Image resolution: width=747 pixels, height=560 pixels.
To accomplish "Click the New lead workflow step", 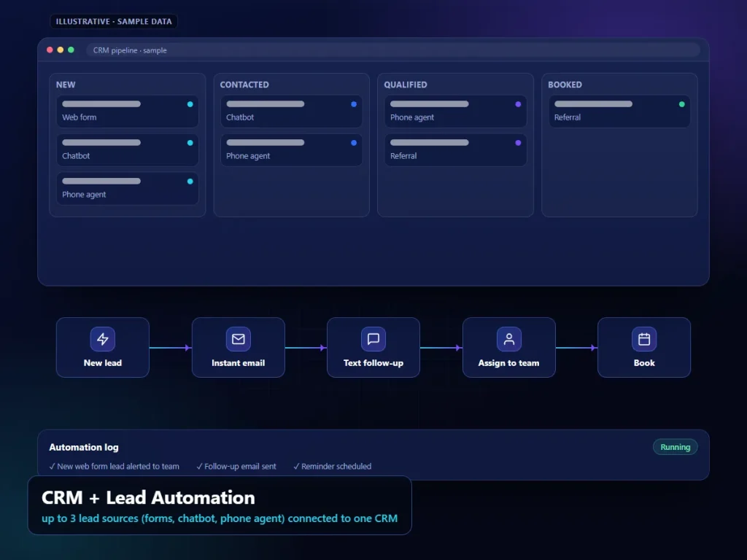I will [103, 348].
